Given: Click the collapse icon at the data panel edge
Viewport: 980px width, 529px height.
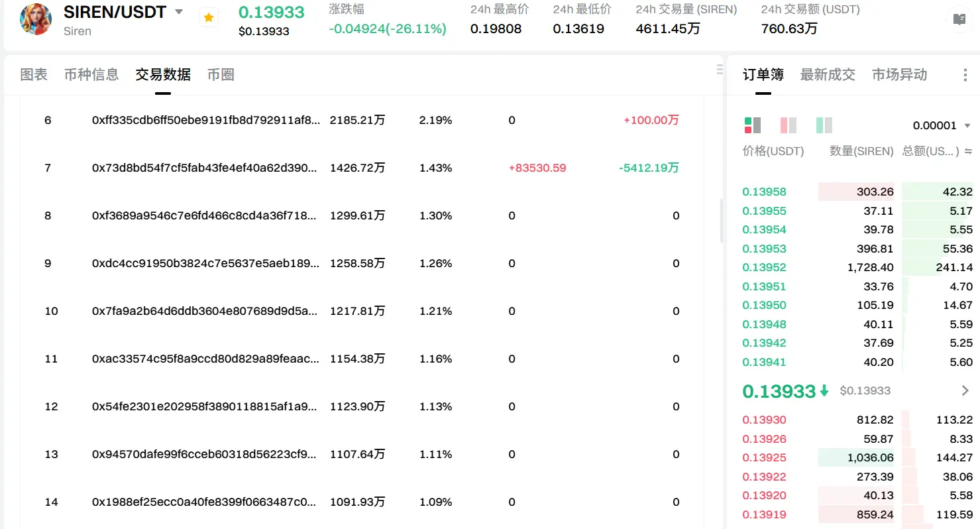Looking at the screenshot, I should 720,69.
